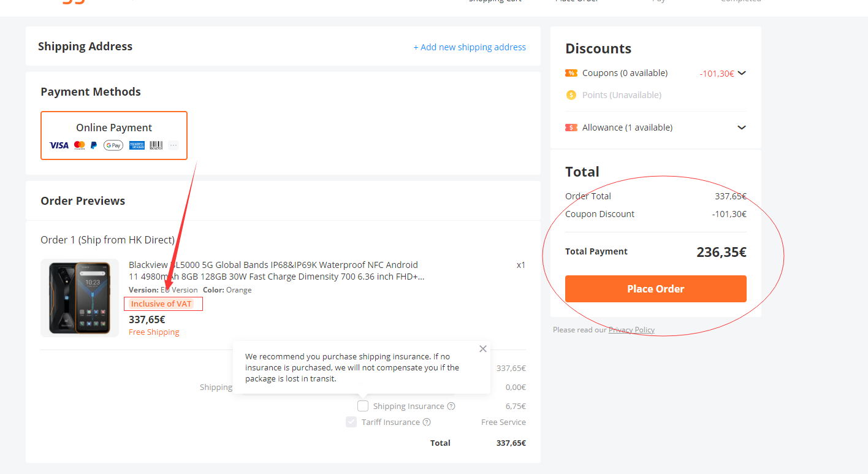Viewport: 868px width, 474px height.
Task: Click the 'Coupons (0 available)' label
Action: point(625,73)
